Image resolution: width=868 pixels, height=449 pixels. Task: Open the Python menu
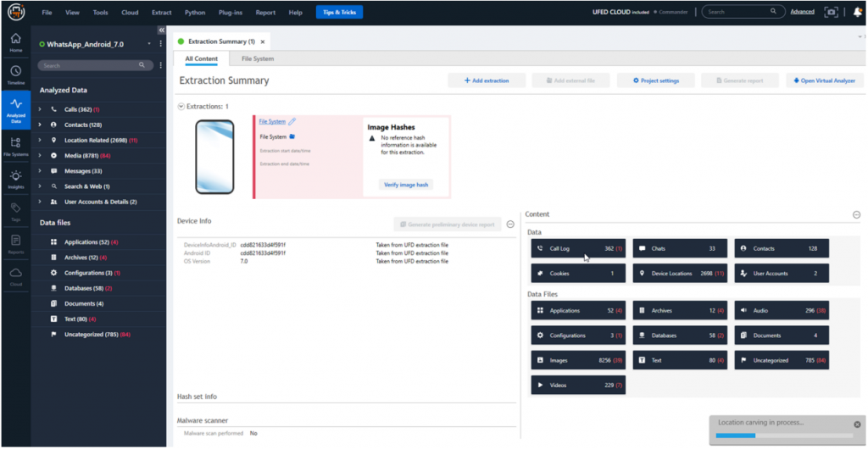195,12
